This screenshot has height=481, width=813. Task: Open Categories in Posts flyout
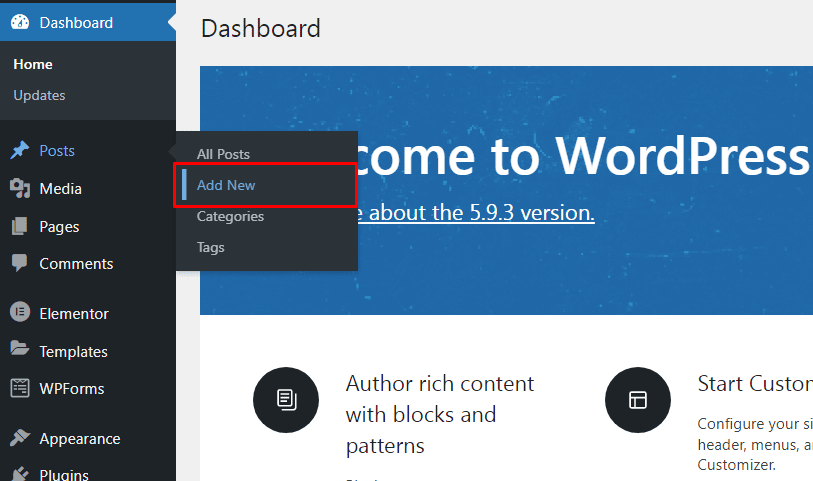click(x=230, y=216)
